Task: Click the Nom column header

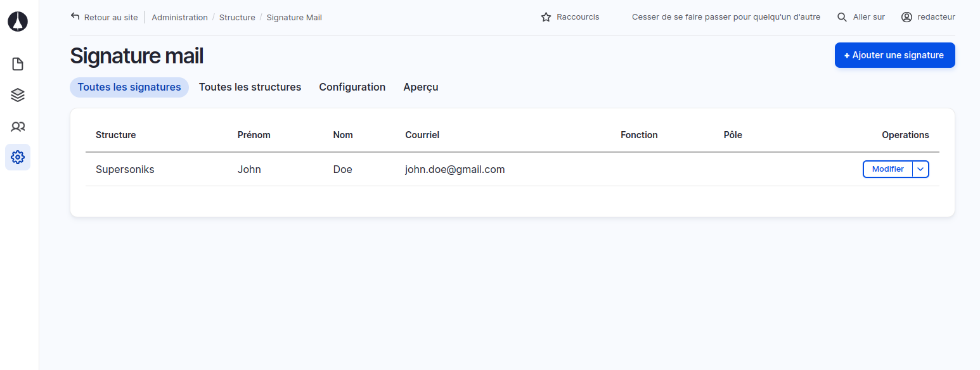Action: click(x=343, y=135)
